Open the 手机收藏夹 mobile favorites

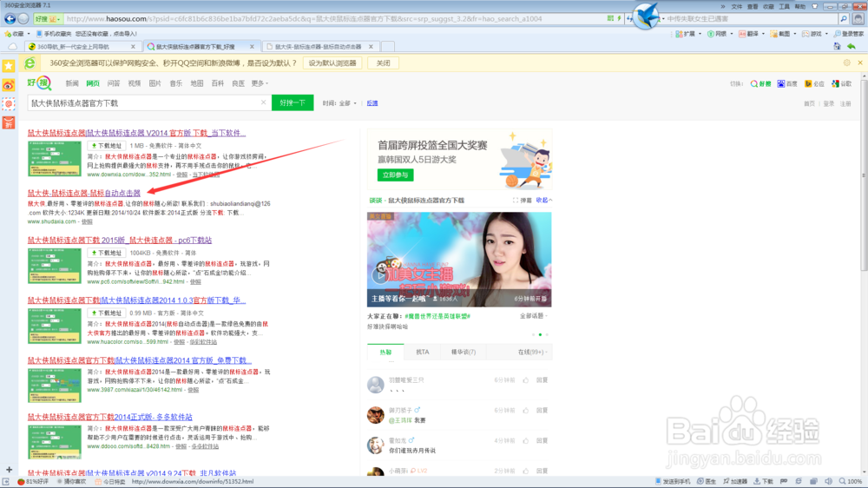54,34
